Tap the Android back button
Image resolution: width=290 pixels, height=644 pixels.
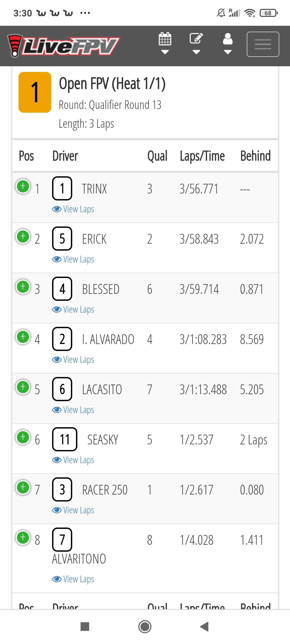[205, 627]
